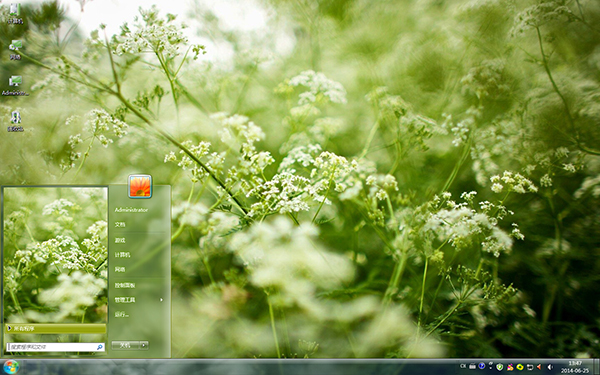
Task: Open the recycle bin desktop icon
Action: tap(15, 121)
